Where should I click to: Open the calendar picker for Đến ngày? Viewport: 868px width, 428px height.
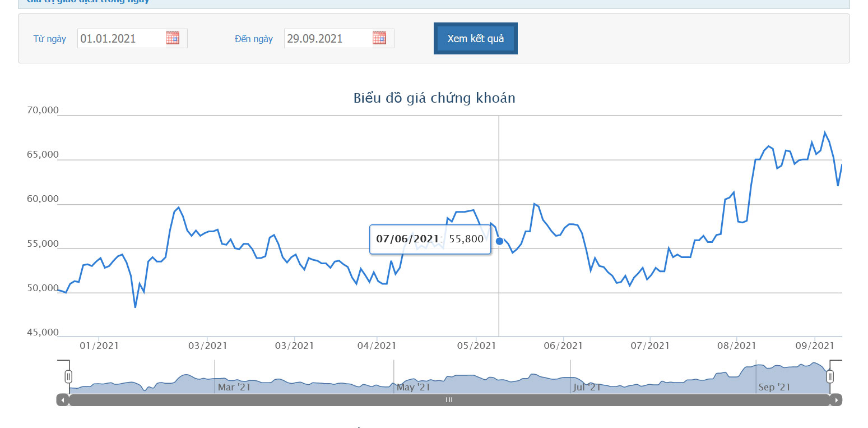point(379,38)
